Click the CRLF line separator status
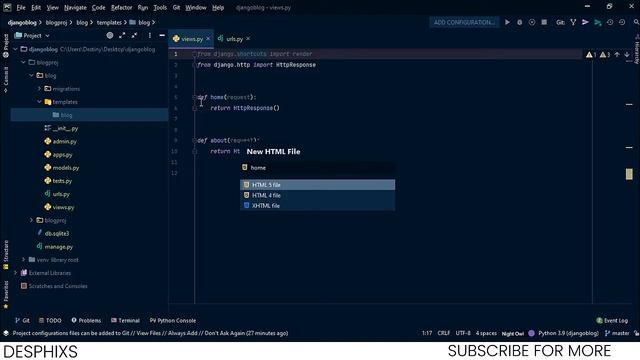This screenshot has height=360, width=640. pos(444,333)
